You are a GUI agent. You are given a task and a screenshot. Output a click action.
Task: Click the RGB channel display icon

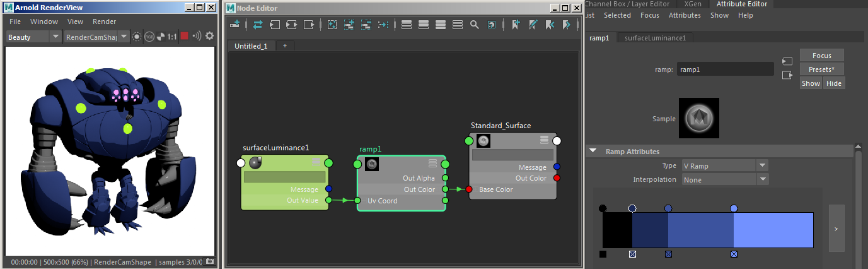tap(149, 37)
